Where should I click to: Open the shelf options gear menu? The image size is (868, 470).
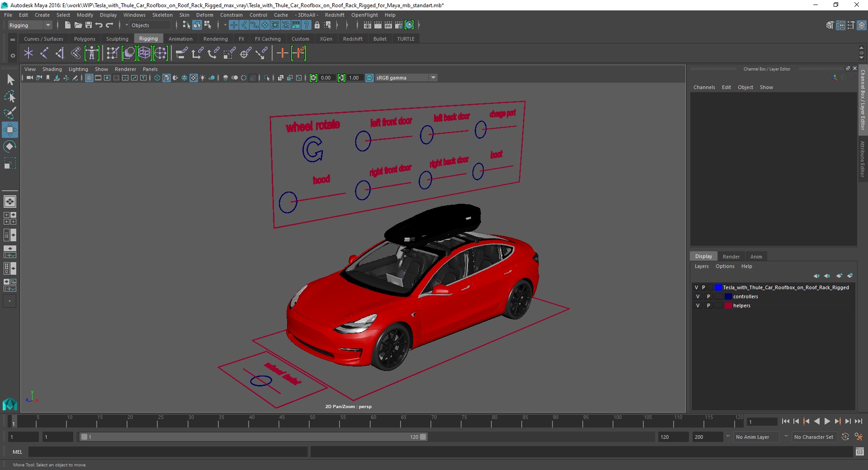[13, 56]
